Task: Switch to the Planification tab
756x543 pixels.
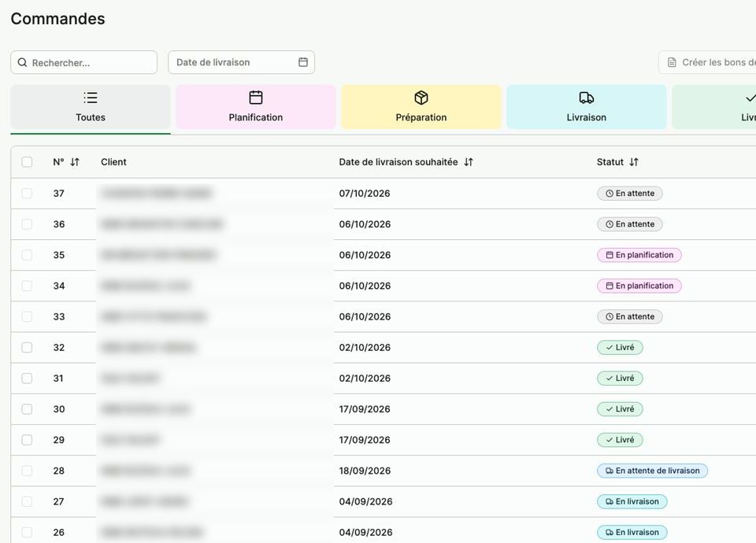Action: click(x=255, y=107)
